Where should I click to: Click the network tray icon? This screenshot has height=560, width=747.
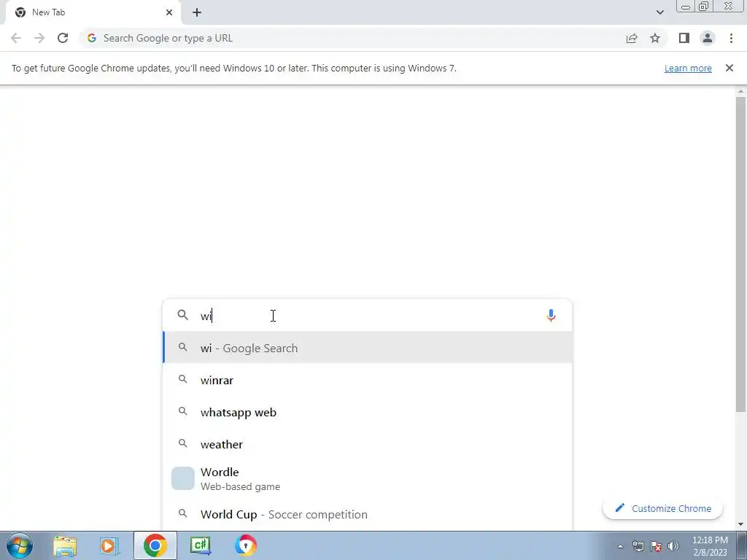[x=638, y=546]
